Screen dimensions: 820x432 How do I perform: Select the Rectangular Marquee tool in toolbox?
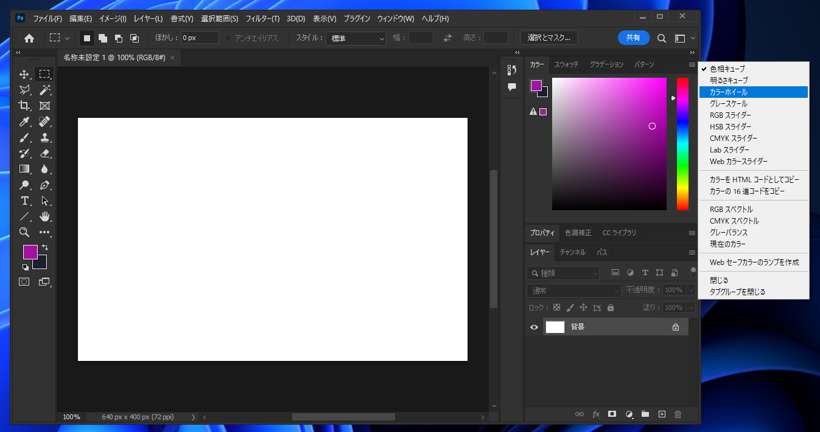coord(44,74)
